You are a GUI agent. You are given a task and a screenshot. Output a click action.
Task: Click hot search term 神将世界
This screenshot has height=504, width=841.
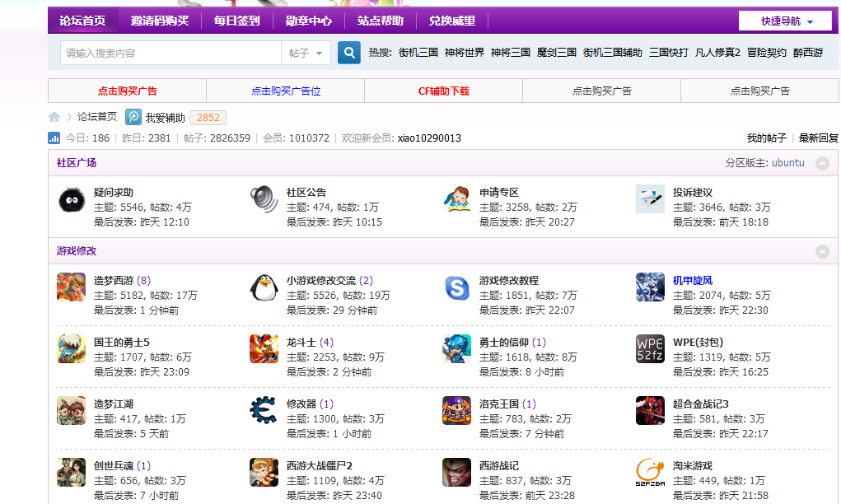point(465,53)
